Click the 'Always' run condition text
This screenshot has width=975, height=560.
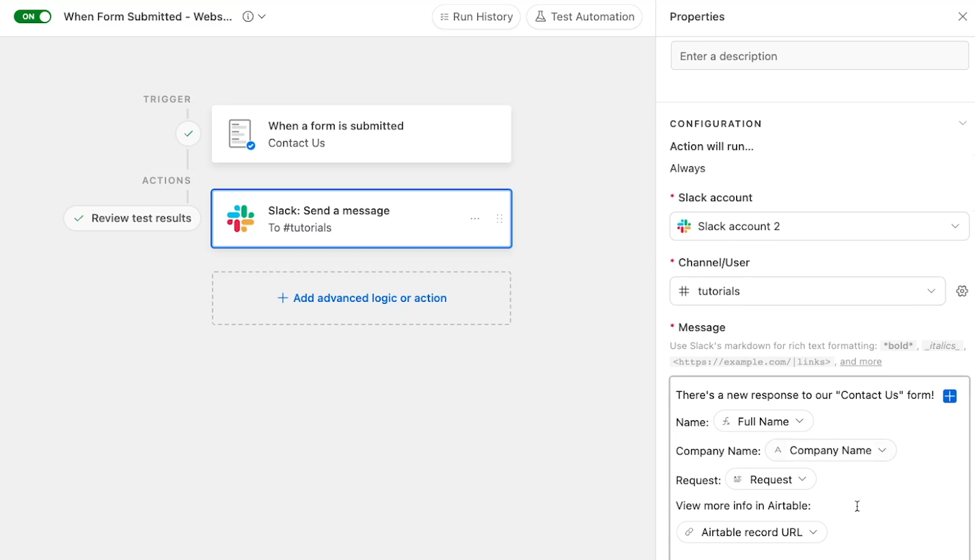click(x=687, y=168)
